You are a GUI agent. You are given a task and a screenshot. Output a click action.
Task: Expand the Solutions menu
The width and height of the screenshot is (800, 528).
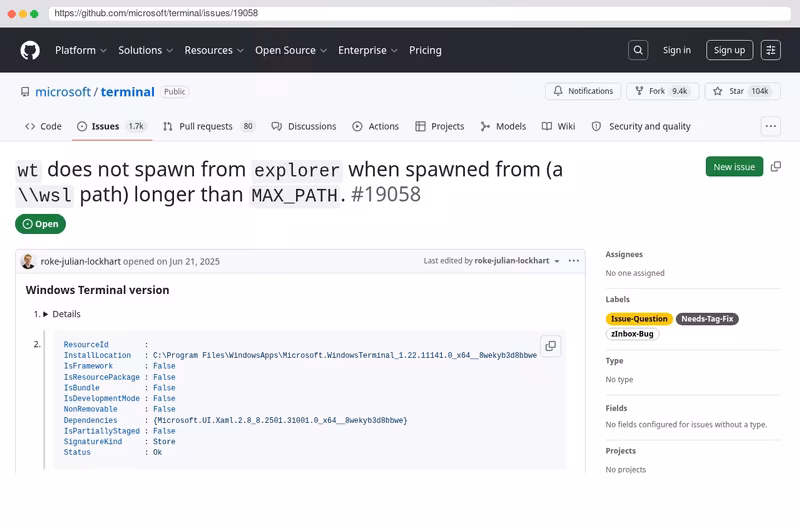145,51
